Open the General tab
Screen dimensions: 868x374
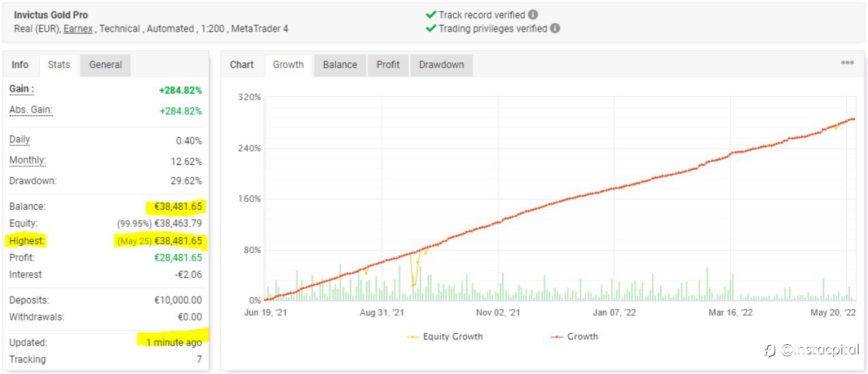tap(106, 65)
